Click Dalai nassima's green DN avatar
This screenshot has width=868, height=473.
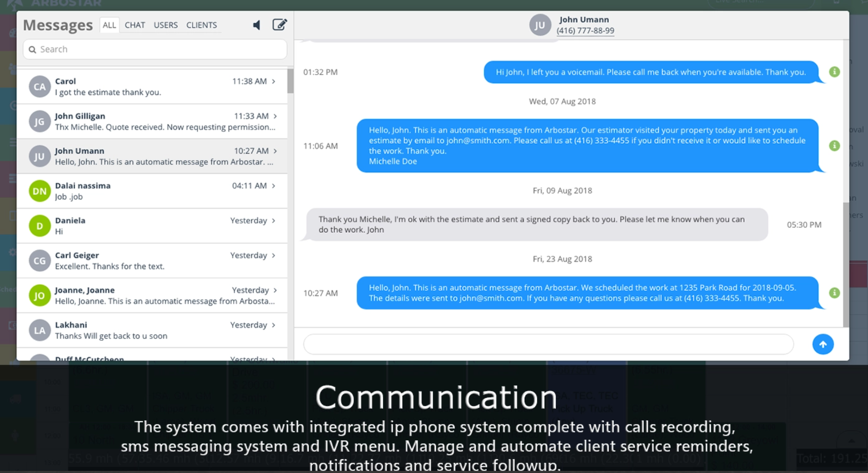point(40,191)
